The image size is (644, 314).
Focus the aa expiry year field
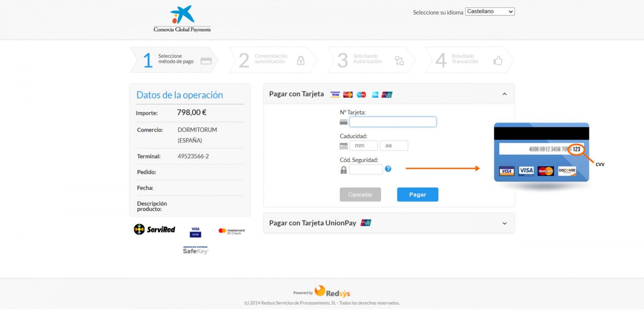[394, 145]
